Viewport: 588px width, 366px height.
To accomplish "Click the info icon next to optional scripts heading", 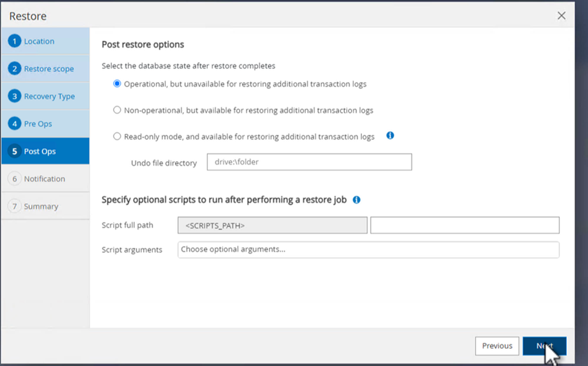I will (356, 199).
